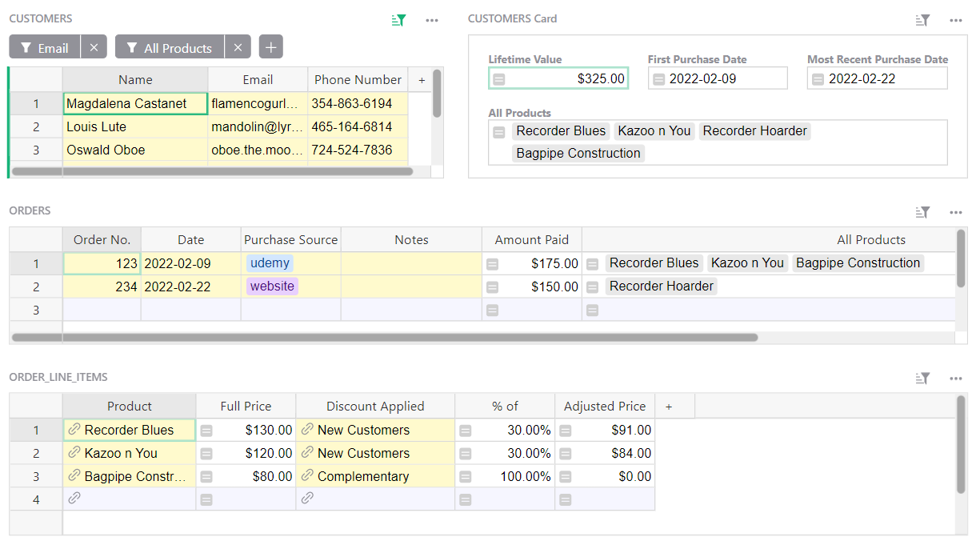The height and width of the screenshot is (545, 980).
Task: Click expand icon on Recorder Hoarder products cell
Action: (590, 286)
